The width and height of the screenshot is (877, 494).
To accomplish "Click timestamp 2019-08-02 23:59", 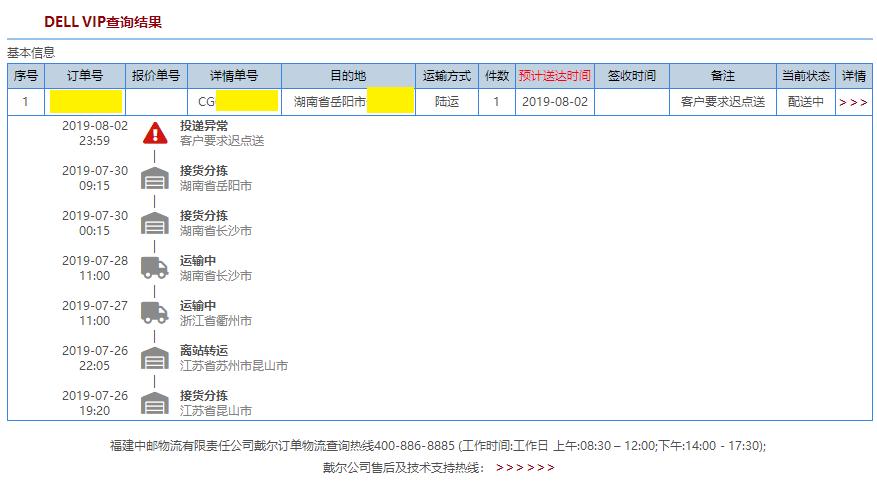I will 95,133.
